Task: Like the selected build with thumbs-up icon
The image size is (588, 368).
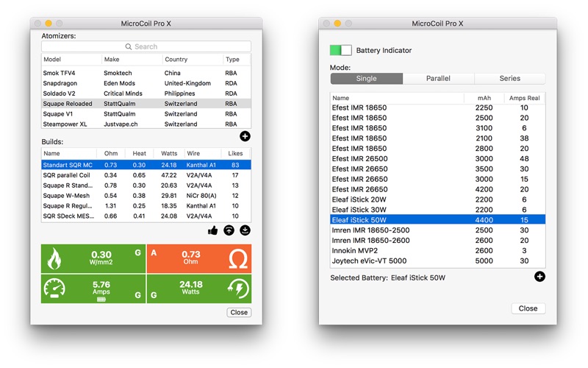Action: click(212, 230)
